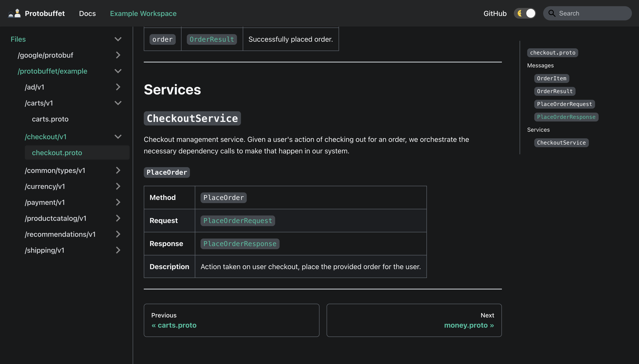This screenshot has height=364, width=639.
Task: Collapse the /checkout/v1 chevron
Action: 118,137
